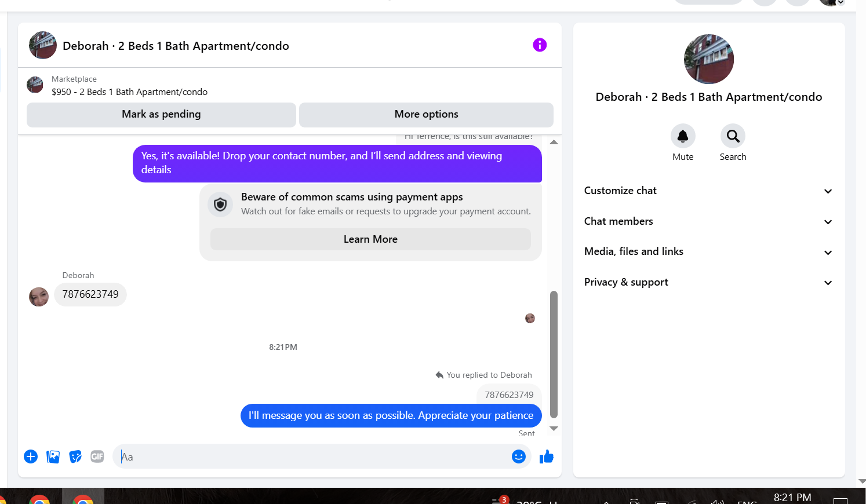Click 'Beware of common scams' heading

tap(352, 197)
